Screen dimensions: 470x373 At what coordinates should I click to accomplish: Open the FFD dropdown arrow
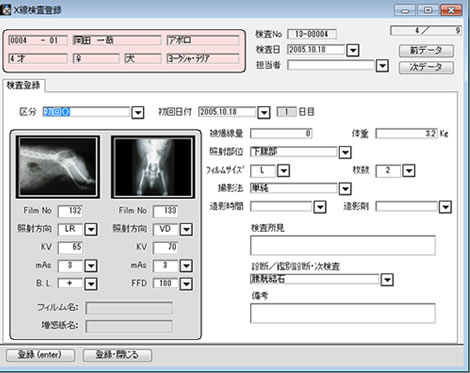(186, 284)
